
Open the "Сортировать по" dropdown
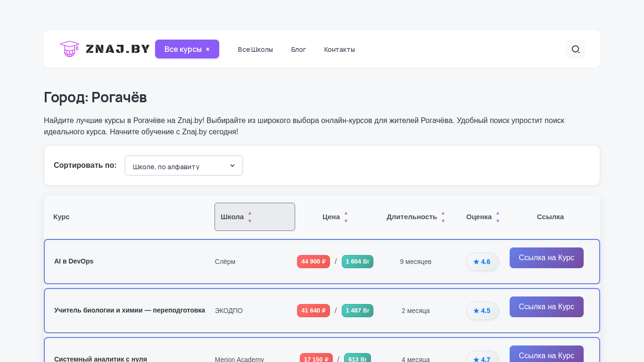click(183, 165)
